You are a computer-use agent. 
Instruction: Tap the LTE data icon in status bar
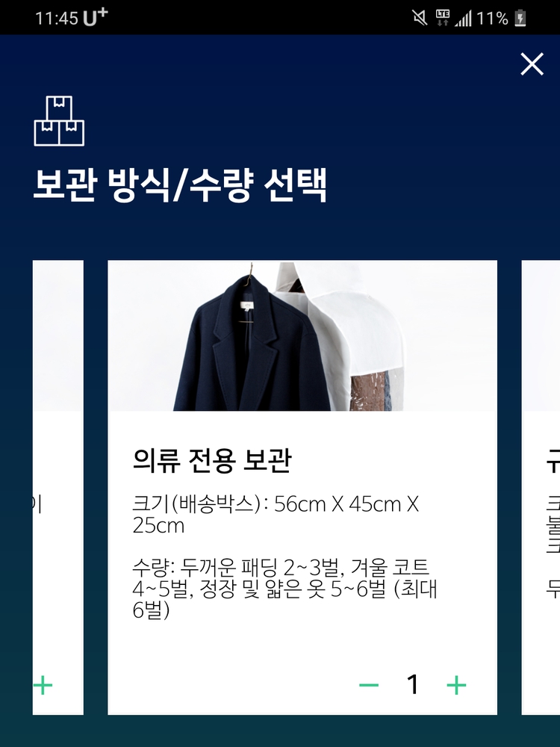pos(442,18)
